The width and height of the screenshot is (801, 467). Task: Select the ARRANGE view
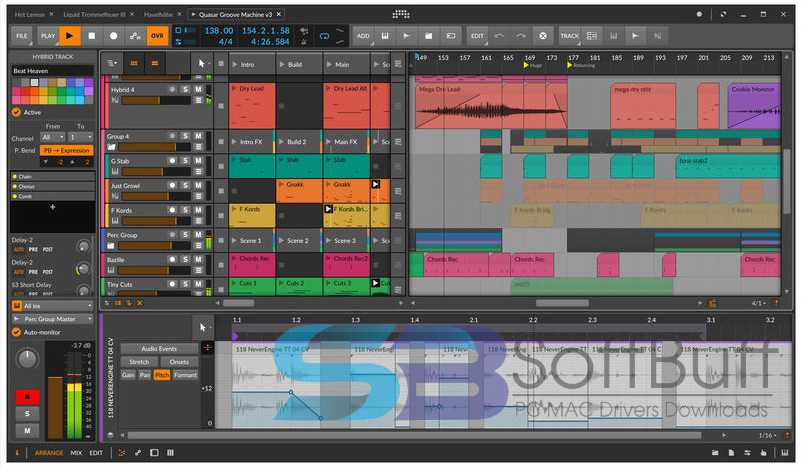pyautogui.click(x=49, y=453)
